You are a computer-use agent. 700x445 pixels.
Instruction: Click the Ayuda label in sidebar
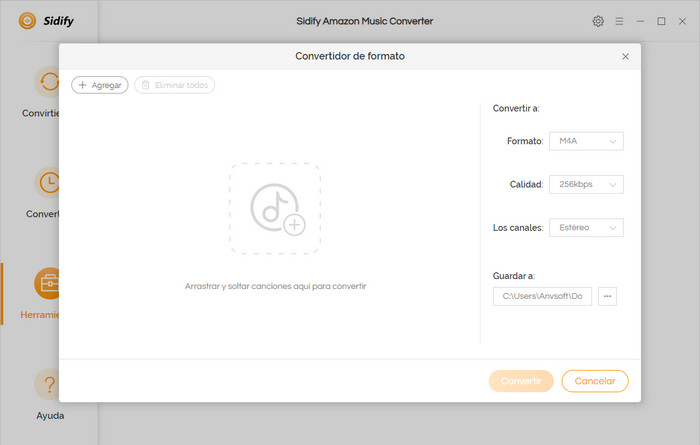coord(50,416)
